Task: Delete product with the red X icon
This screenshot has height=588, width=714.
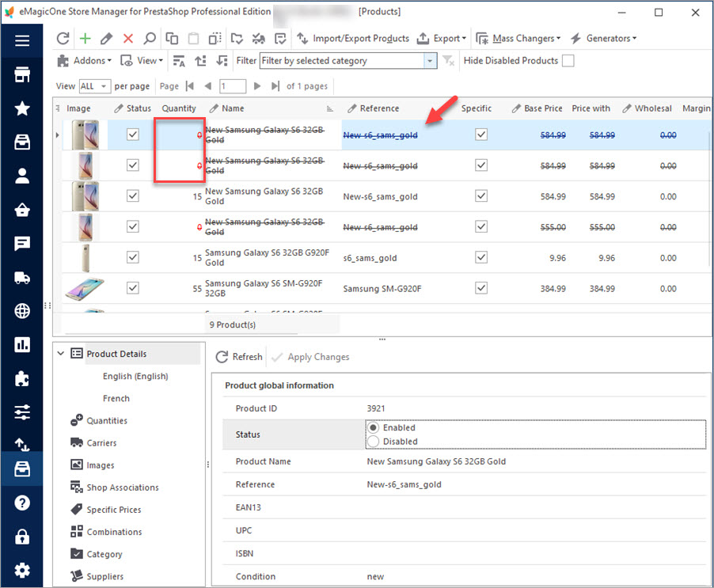Action: (x=128, y=39)
